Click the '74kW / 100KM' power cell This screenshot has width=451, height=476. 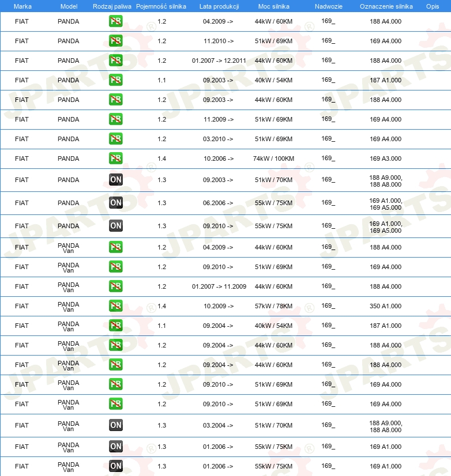(x=273, y=158)
